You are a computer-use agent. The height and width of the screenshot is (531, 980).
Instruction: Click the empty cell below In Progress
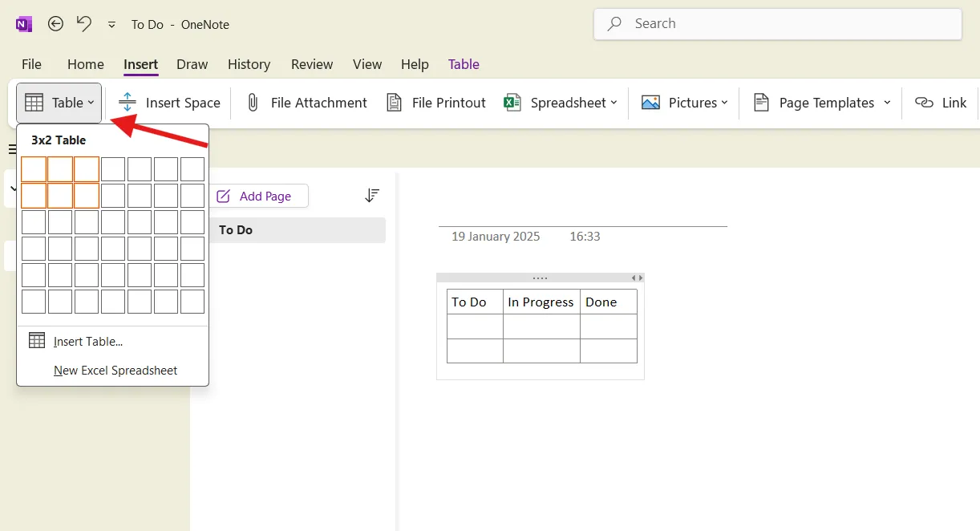tap(541, 326)
